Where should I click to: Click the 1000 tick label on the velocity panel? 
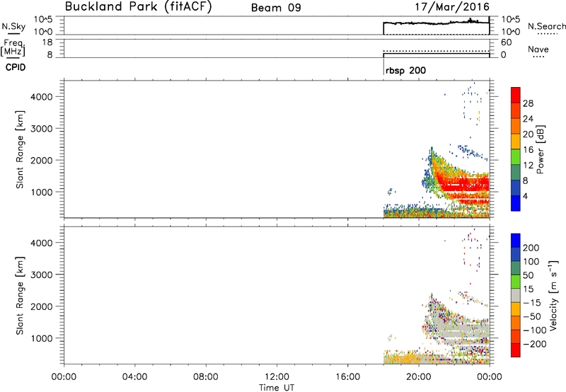click(x=42, y=338)
